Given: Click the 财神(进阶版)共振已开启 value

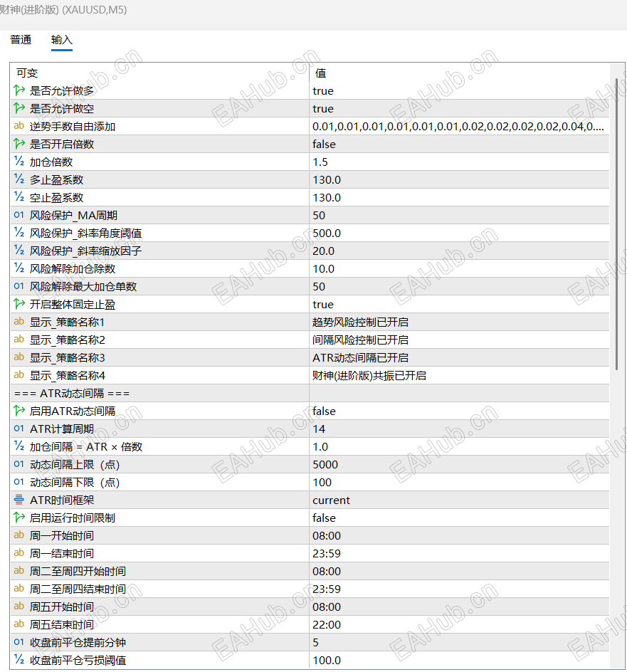Looking at the screenshot, I should [x=369, y=375].
